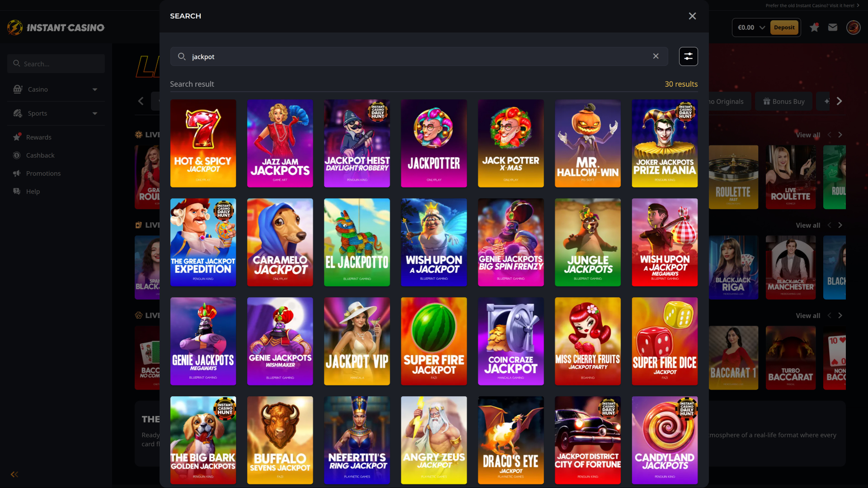This screenshot has height=488, width=868.
Task: Expand the Sports menu
Action: pyautogui.click(x=56, y=113)
